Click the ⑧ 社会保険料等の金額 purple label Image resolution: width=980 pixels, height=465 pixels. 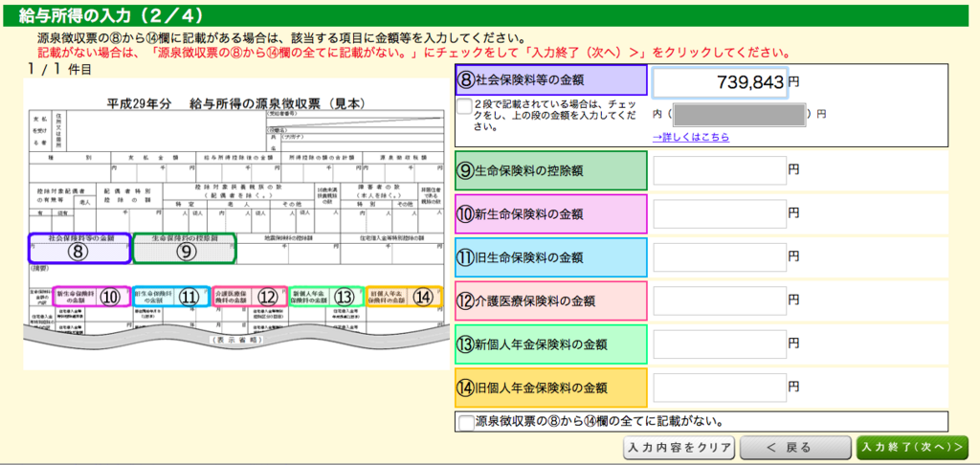(551, 79)
